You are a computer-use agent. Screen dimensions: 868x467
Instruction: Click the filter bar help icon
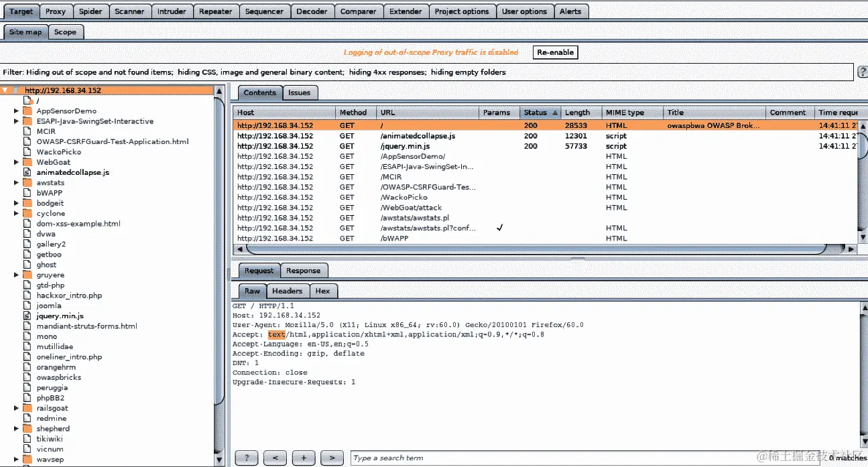click(862, 72)
